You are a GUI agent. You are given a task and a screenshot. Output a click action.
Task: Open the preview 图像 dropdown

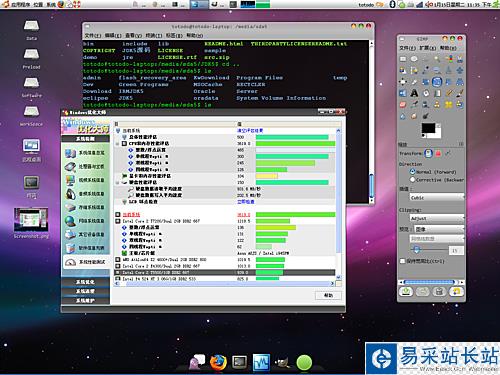click(439, 229)
